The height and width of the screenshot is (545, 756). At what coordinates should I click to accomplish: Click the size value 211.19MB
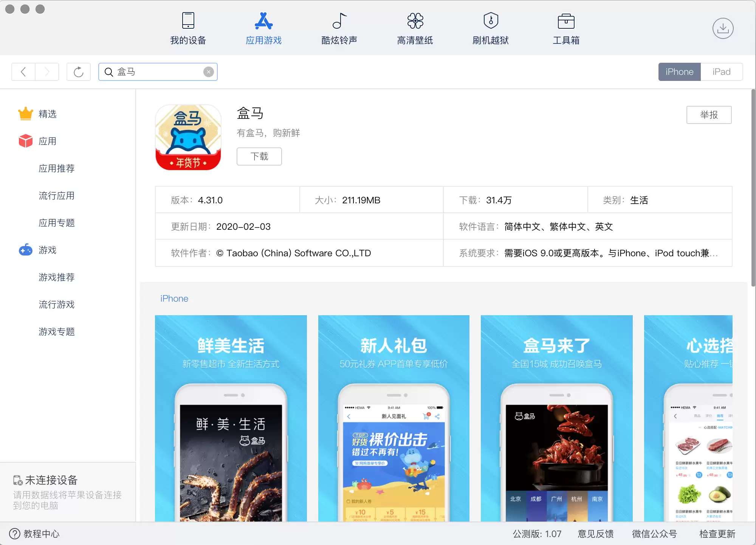point(361,200)
